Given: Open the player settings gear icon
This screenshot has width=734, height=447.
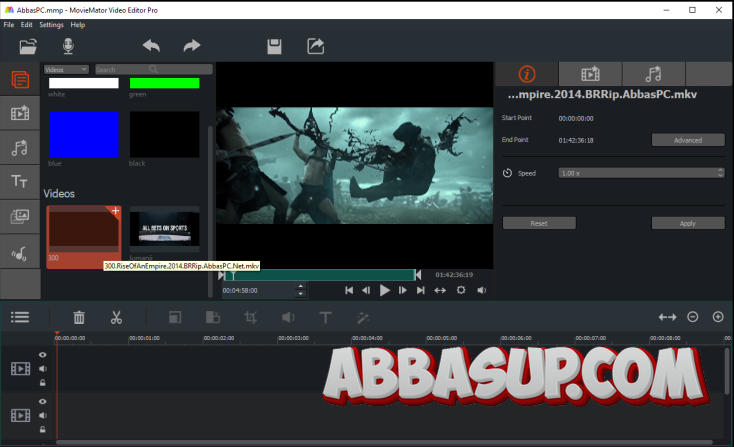Looking at the screenshot, I should pos(461,290).
